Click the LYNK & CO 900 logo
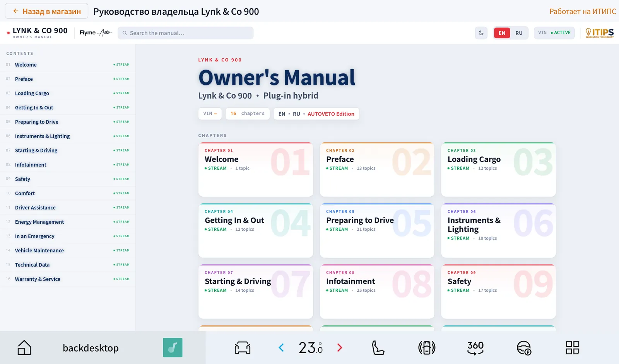Image resolution: width=619 pixels, height=364 pixels. [38, 32]
